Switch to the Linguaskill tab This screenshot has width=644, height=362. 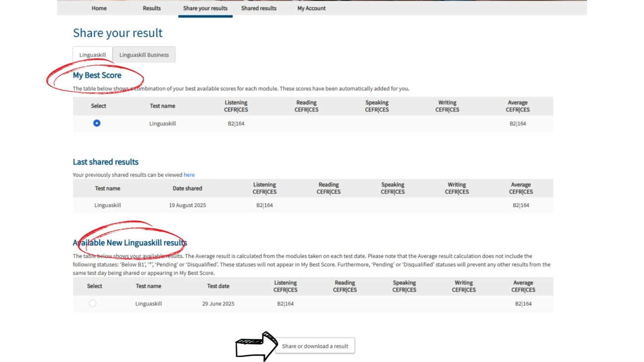[x=92, y=55]
